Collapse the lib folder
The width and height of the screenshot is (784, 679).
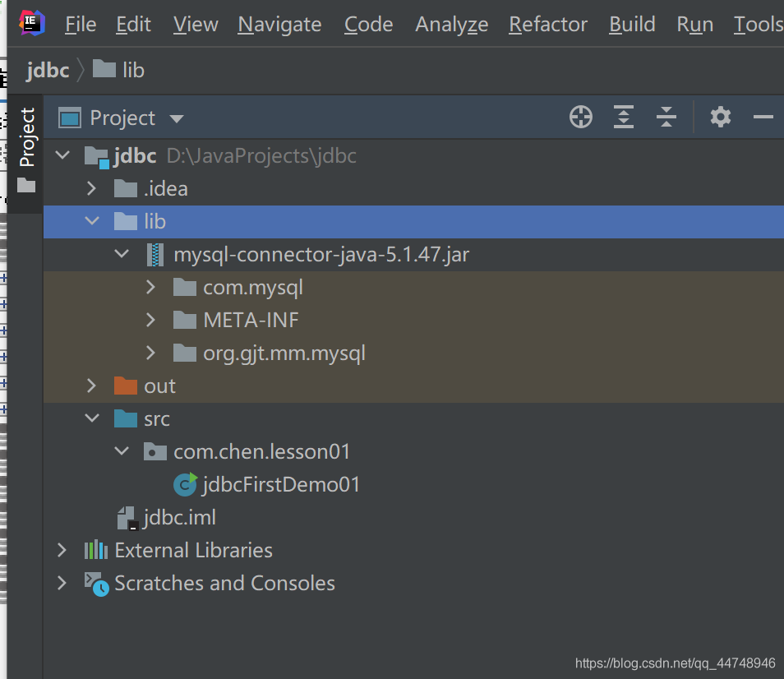(x=92, y=220)
